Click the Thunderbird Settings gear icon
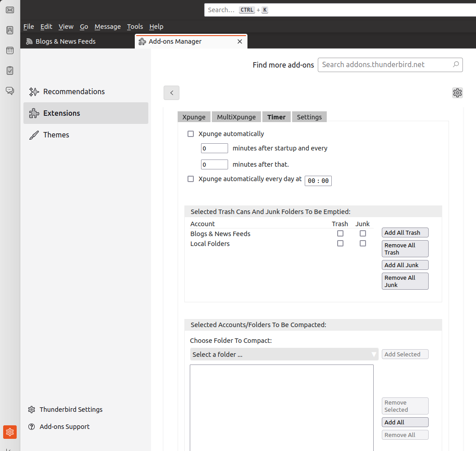476x451 pixels. coord(32,410)
